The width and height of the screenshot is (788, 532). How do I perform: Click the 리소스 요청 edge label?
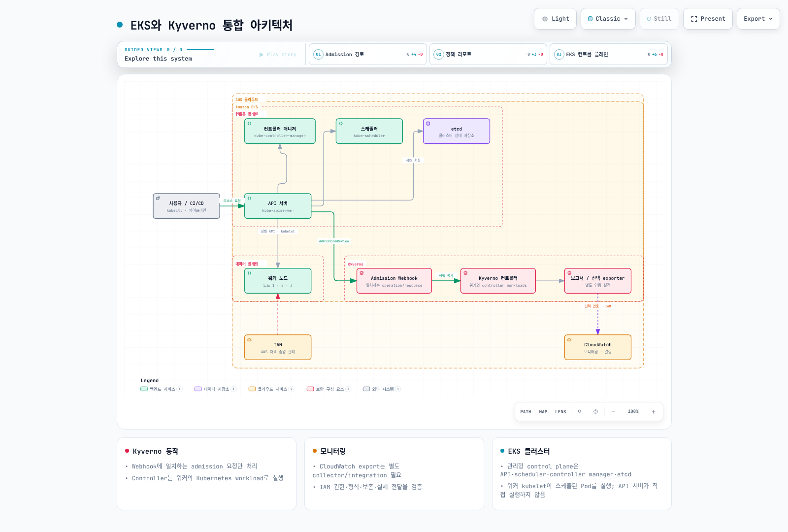click(x=232, y=201)
